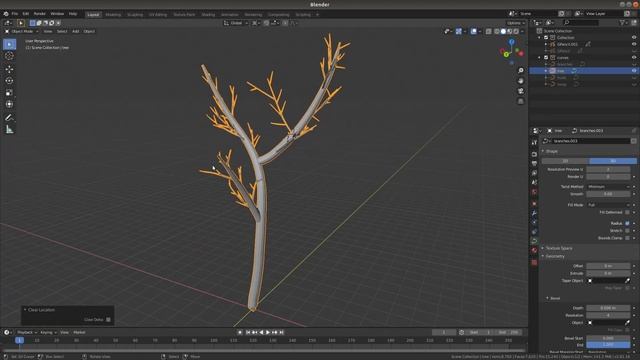
Task: Click the Blender logo menu icon
Action: (x=6, y=14)
